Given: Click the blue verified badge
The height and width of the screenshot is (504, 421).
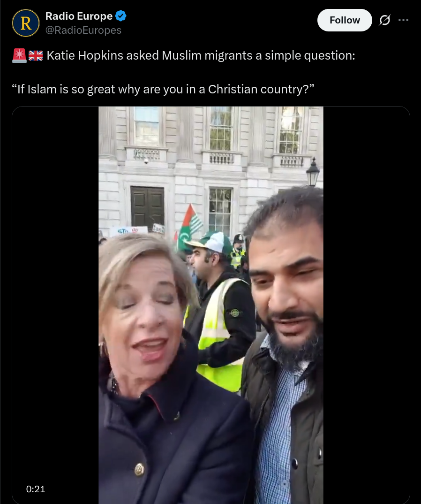Looking at the screenshot, I should point(121,16).
